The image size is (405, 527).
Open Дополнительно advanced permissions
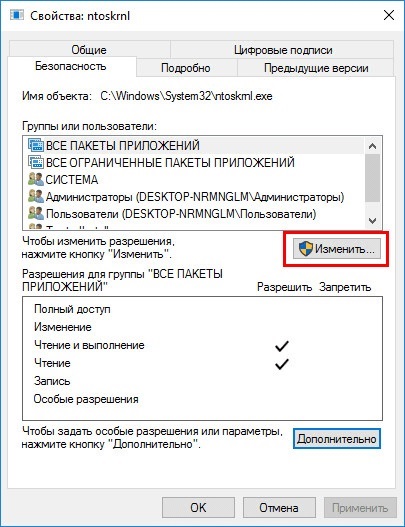click(337, 439)
